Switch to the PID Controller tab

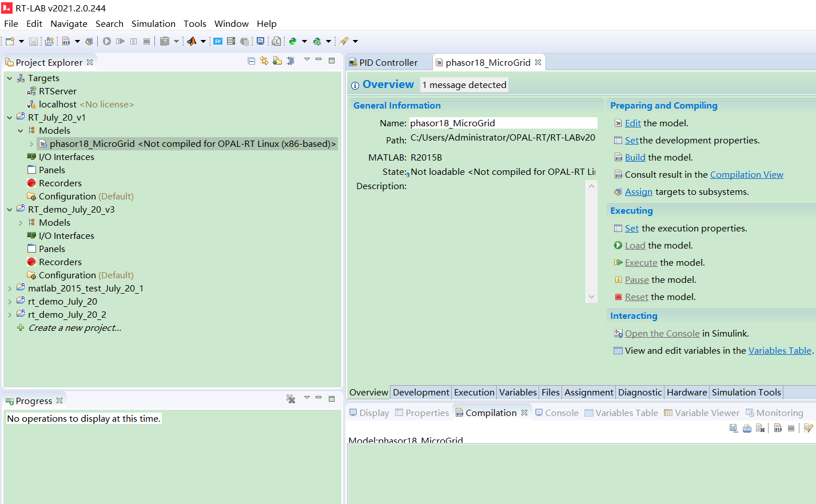pos(388,62)
